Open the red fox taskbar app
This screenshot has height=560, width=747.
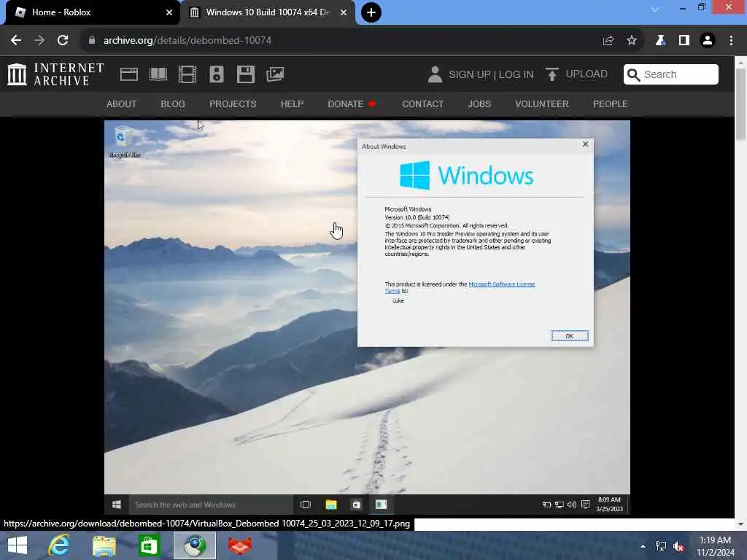pyautogui.click(x=240, y=545)
